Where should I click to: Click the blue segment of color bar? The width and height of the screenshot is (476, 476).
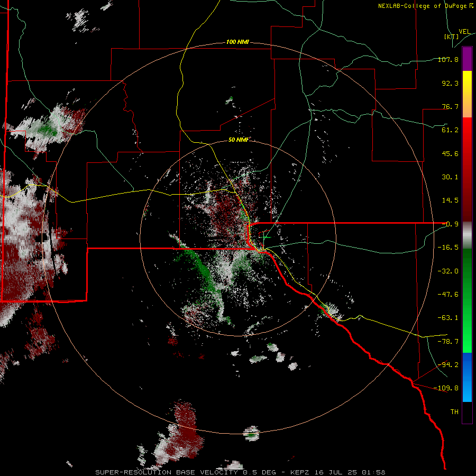coord(467,377)
